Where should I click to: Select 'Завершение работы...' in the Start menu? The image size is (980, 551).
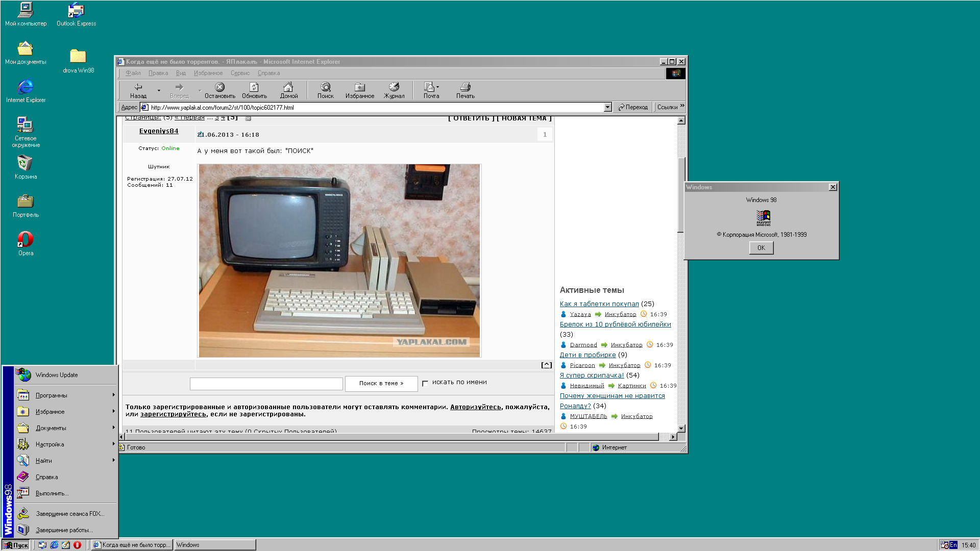66,530
